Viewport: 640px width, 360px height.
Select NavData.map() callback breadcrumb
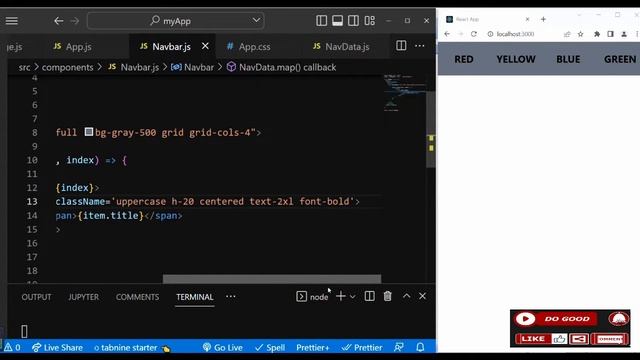coord(287,67)
